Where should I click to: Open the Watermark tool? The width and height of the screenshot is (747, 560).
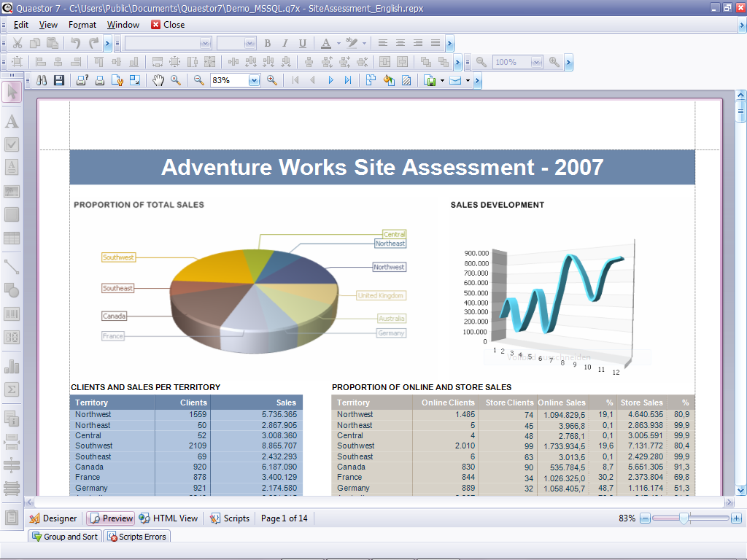406,80
